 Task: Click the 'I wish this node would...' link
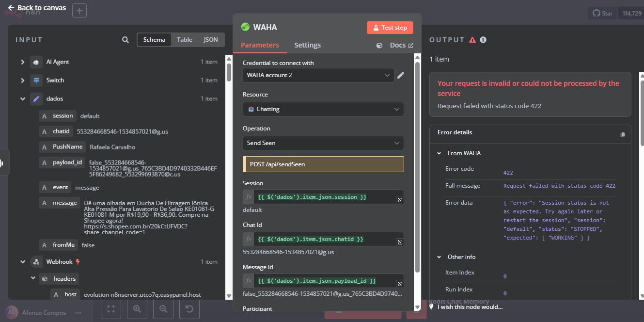(x=470, y=307)
